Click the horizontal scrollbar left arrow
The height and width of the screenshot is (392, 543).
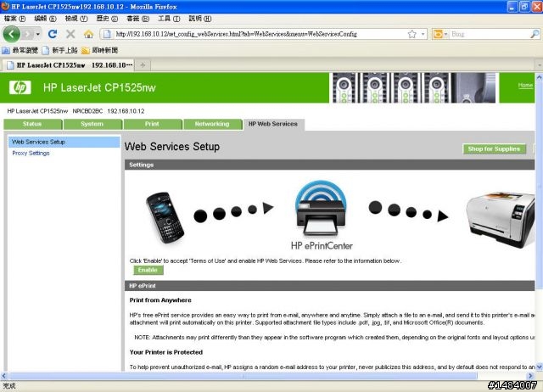coord(3,376)
